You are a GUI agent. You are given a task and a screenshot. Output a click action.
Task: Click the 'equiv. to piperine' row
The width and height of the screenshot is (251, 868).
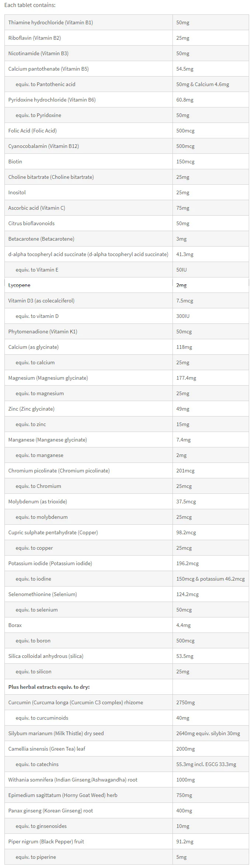126,857
